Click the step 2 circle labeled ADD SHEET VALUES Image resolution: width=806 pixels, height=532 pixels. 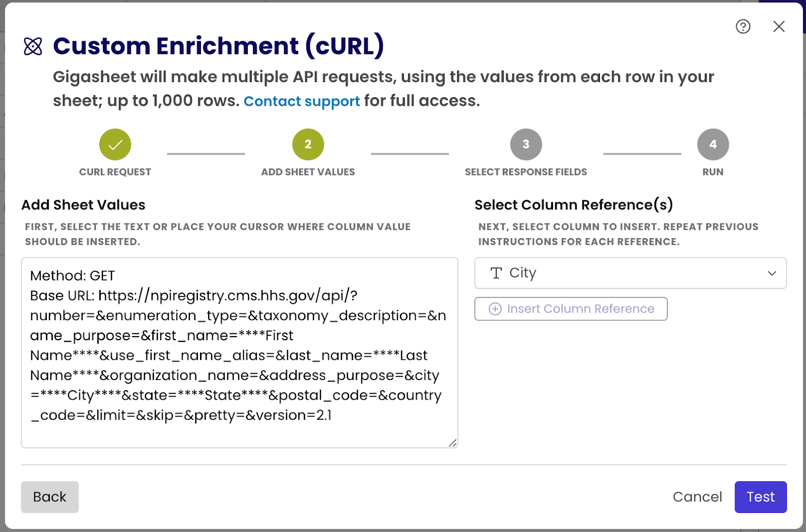tap(308, 144)
